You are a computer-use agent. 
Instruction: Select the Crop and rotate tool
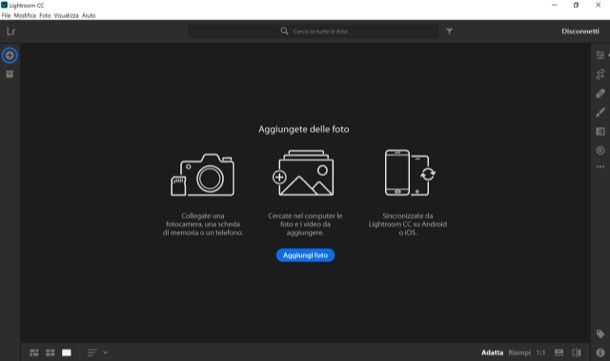[x=600, y=74]
